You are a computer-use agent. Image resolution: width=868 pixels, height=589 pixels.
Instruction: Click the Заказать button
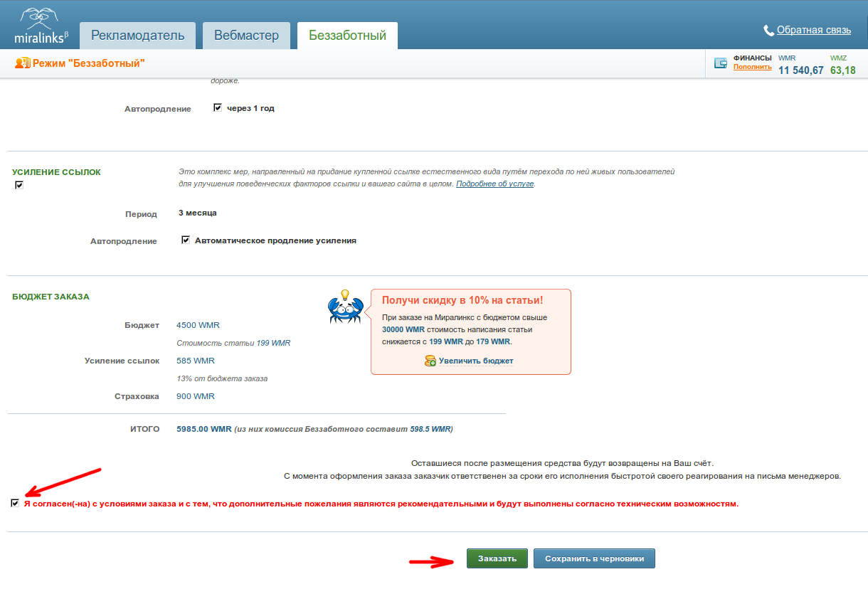[497, 558]
